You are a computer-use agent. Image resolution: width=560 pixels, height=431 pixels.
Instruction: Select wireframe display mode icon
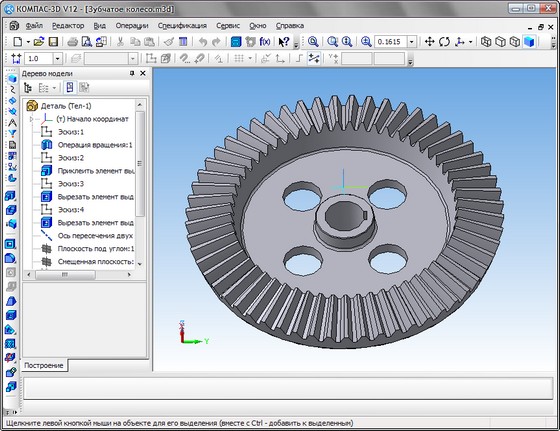tap(486, 42)
